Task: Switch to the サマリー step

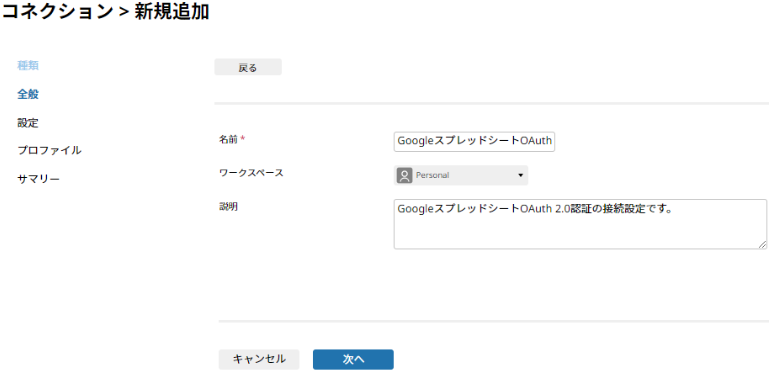Action: (x=39, y=179)
